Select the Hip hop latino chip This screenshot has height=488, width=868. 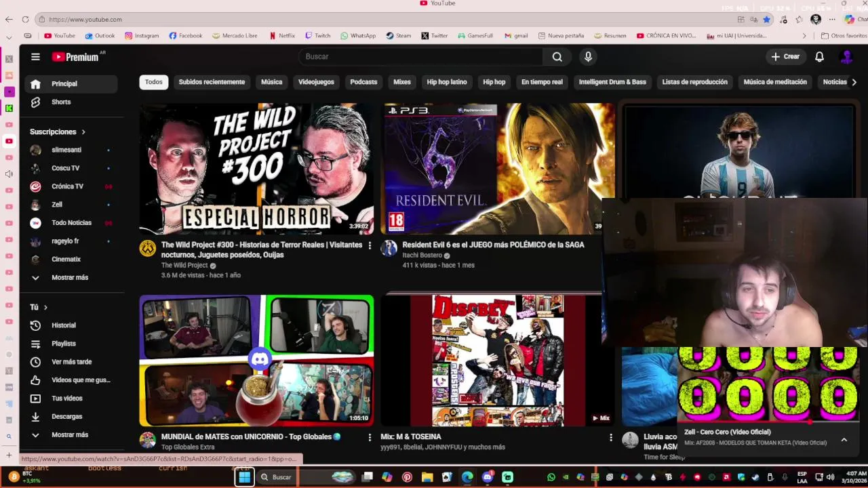(x=447, y=82)
